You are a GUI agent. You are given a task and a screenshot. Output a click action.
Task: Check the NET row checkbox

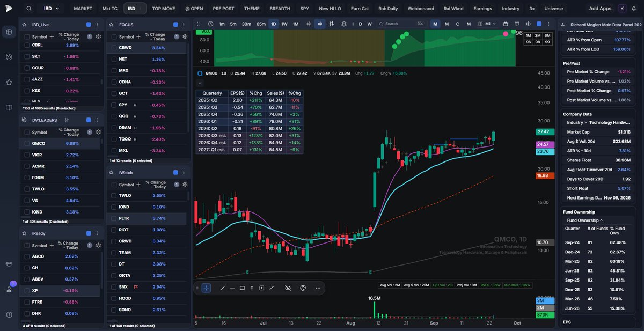pos(114,59)
